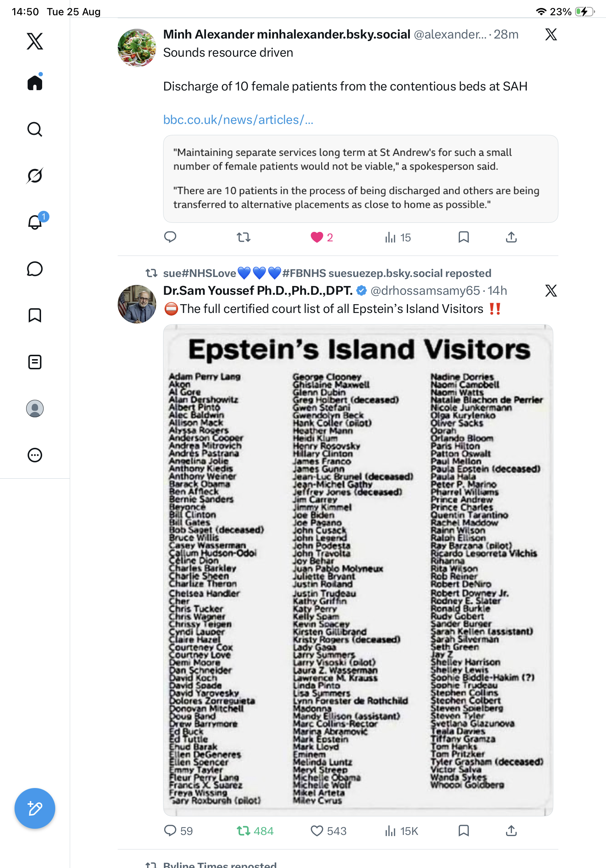Open Grok menu on Minh Alexander's post
Viewport: 606px width, 868px height.
(551, 35)
